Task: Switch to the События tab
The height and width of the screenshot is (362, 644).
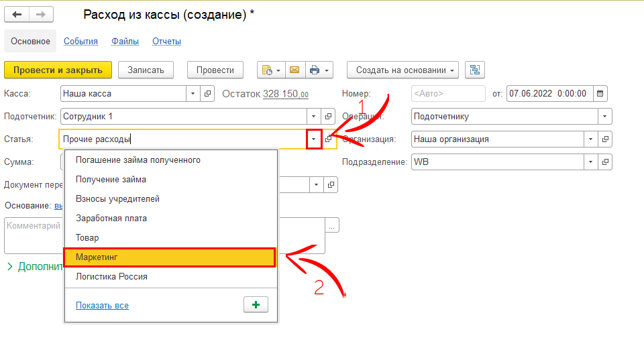Action: coord(80,41)
